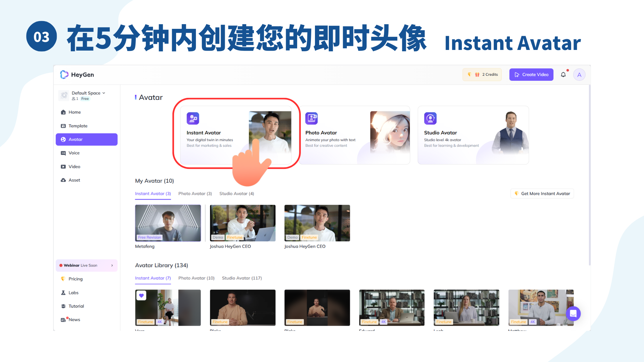Screen dimensions: 644x362
Task: Expand the Webinar Live Soon chevron
Action: 112,265
